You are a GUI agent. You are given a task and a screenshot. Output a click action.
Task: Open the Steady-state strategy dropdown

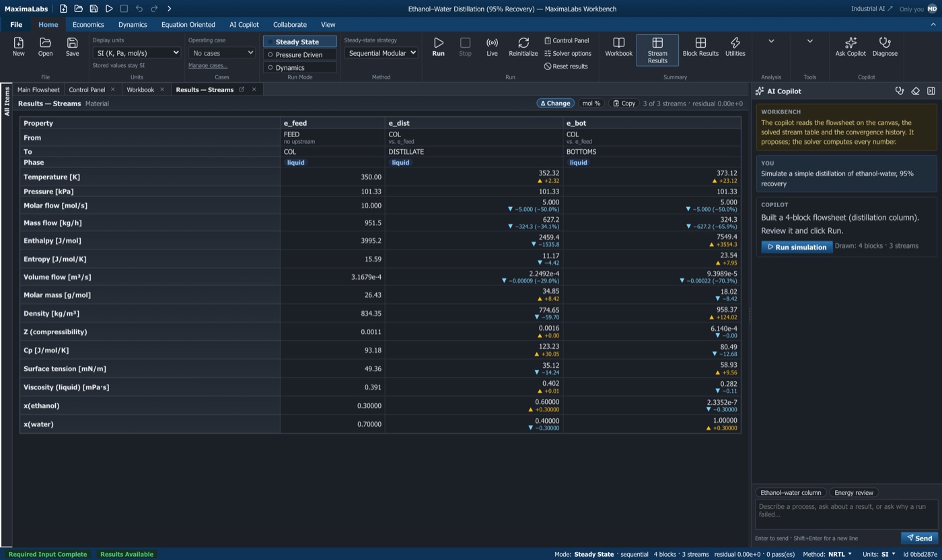381,52
